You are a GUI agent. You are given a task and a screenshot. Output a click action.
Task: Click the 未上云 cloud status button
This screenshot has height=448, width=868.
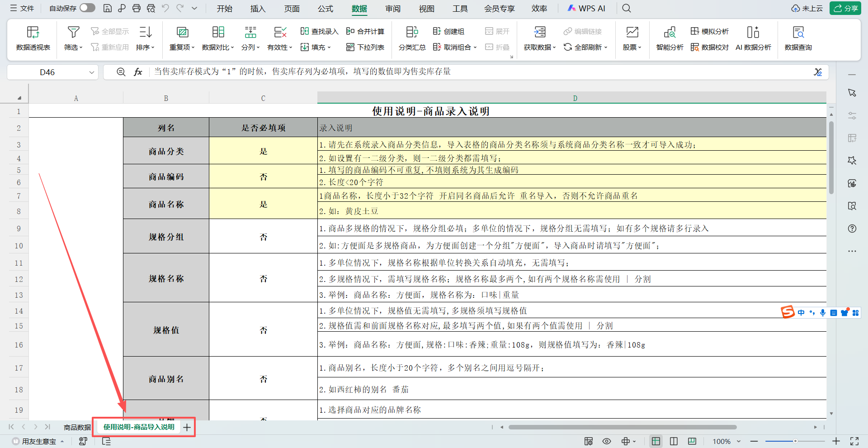[807, 8]
